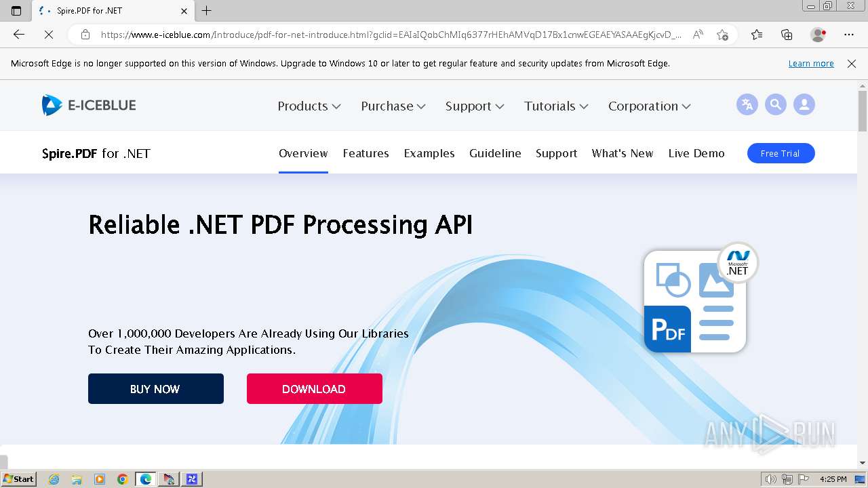Select the Overview tab
The width and height of the screenshot is (868, 488).
coord(303,153)
